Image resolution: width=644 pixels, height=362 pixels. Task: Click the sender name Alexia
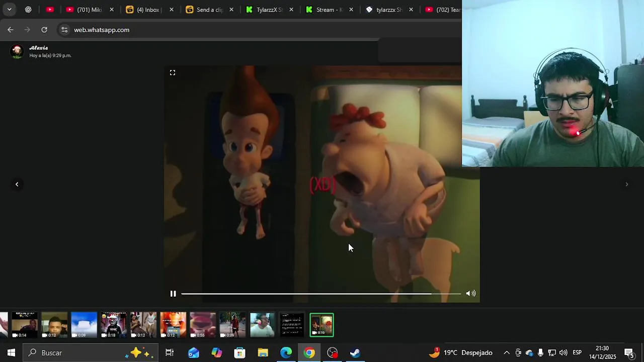pos(39,48)
